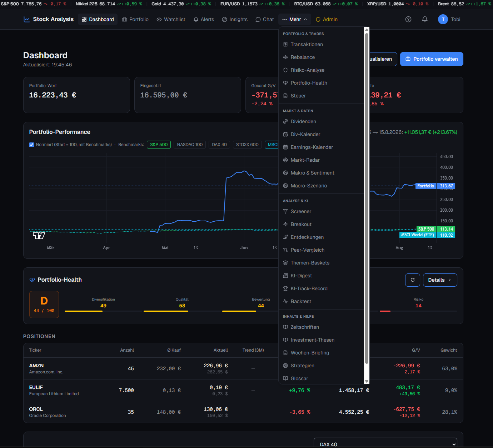Toggle the MSCI benchmark chip
This screenshot has height=448, width=493.
[x=272, y=145]
